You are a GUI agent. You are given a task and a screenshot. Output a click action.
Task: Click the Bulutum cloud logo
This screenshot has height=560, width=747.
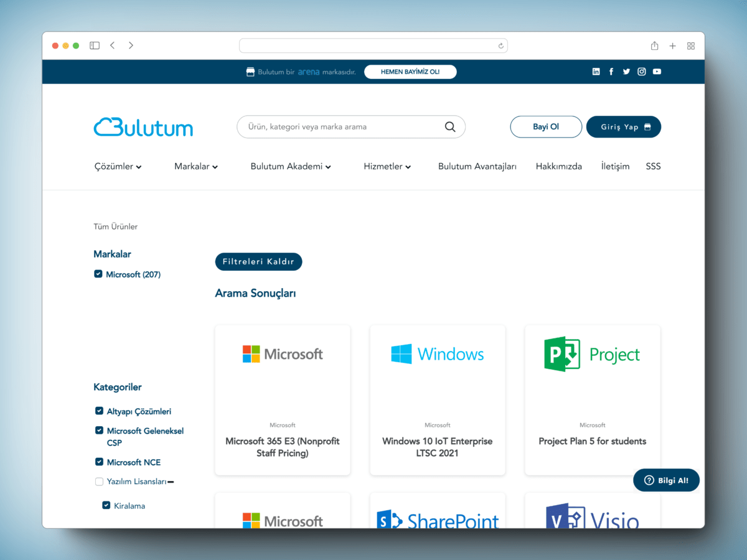[x=143, y=127]
